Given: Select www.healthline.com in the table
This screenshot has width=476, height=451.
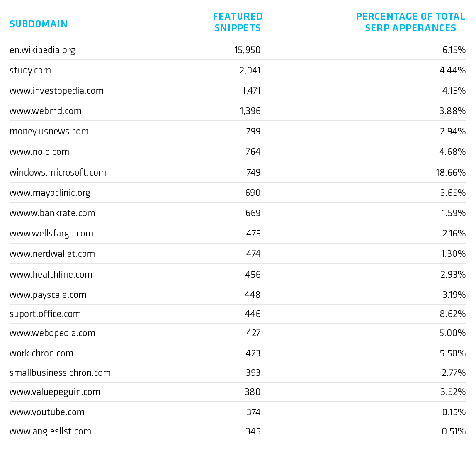Looking at the screenshot, I should pos(51,275).
